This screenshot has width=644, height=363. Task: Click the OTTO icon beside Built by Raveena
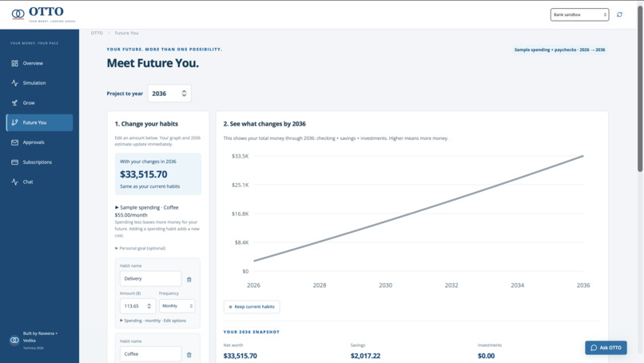point(14,341)
